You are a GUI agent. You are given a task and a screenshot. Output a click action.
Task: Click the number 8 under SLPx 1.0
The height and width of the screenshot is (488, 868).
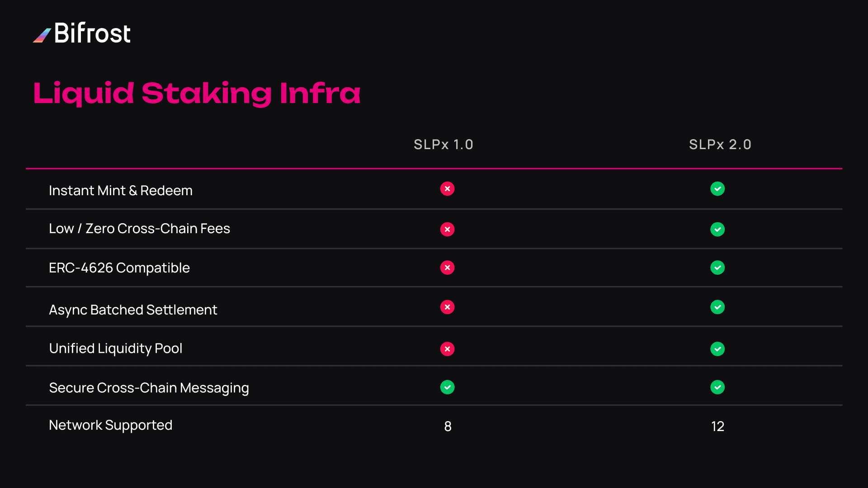click(448, 427)
